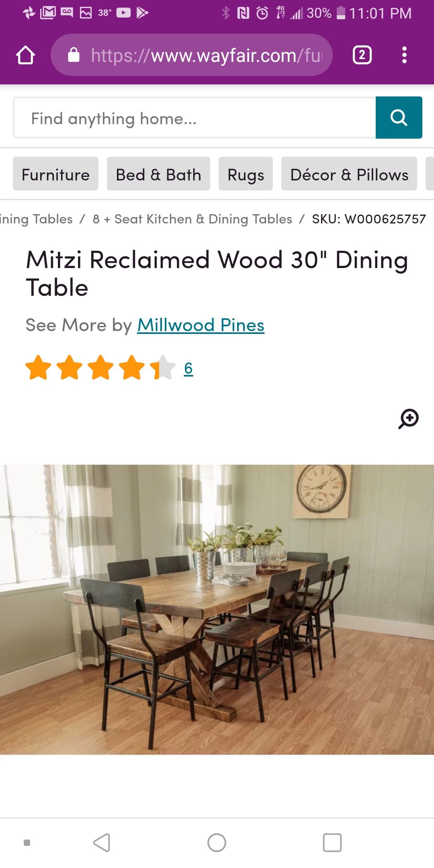Select the Furniture category tab
The width and height of the screenshot is (434, 868).
55,174
